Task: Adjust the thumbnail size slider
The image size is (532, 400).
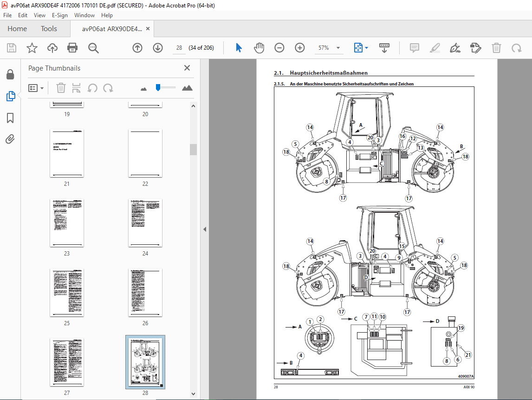Action: (158, 88)
